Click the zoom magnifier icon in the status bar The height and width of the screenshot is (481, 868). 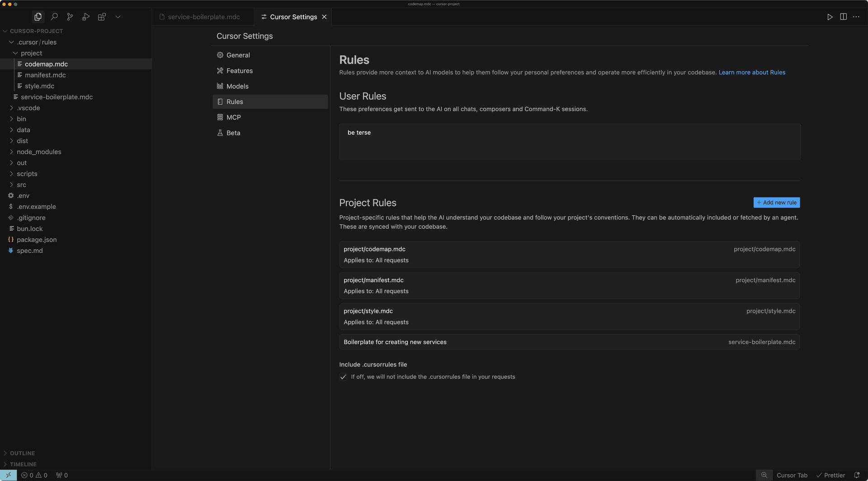[x=764, y=475]
